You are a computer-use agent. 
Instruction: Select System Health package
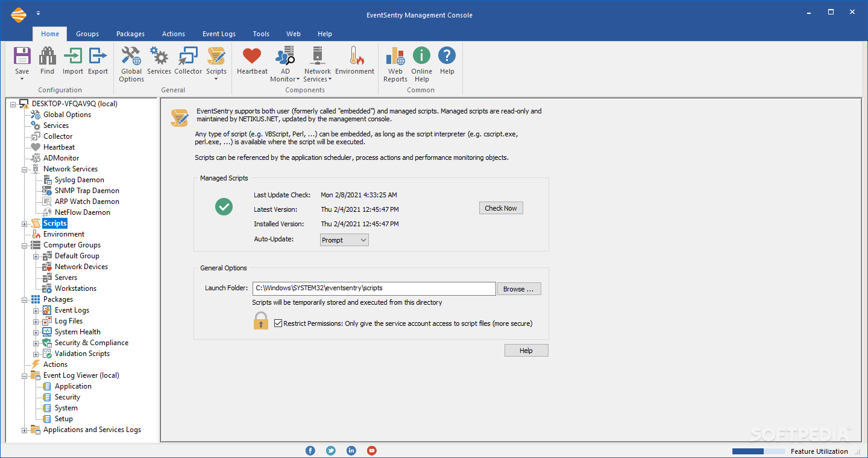(78, 332)
